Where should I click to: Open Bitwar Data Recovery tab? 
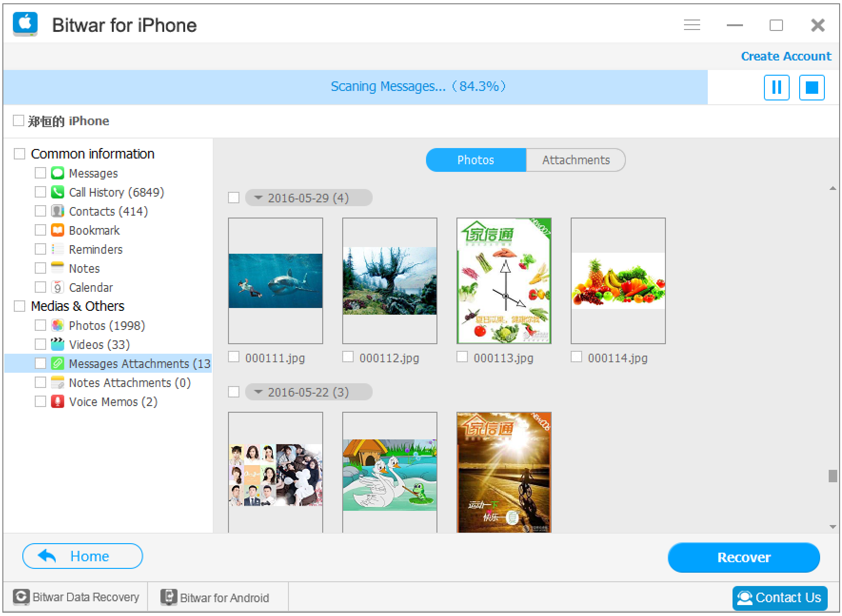tap(77, 597)
